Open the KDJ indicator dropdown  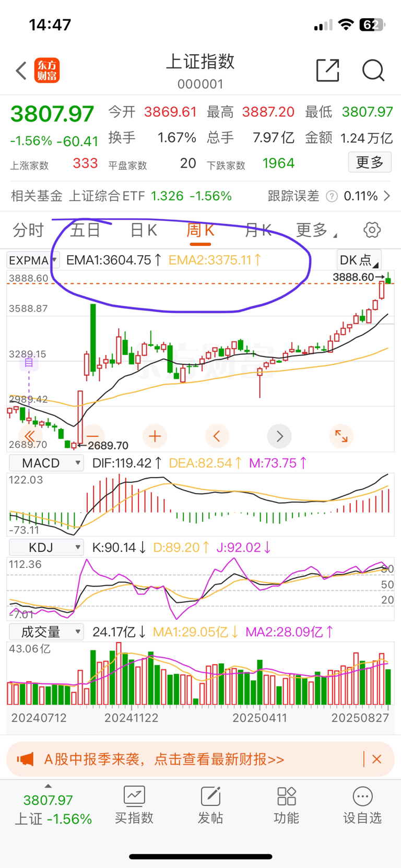(x=46, y=548)
